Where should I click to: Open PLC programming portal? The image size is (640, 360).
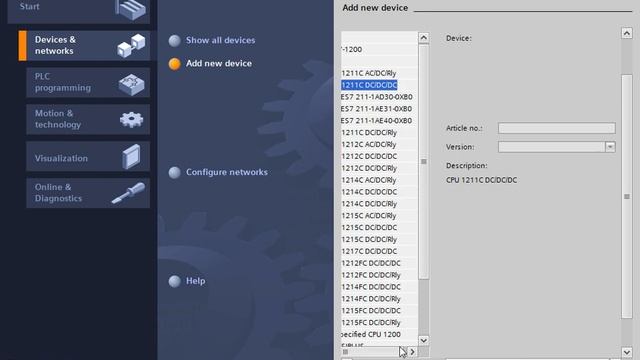coord(88,82)
